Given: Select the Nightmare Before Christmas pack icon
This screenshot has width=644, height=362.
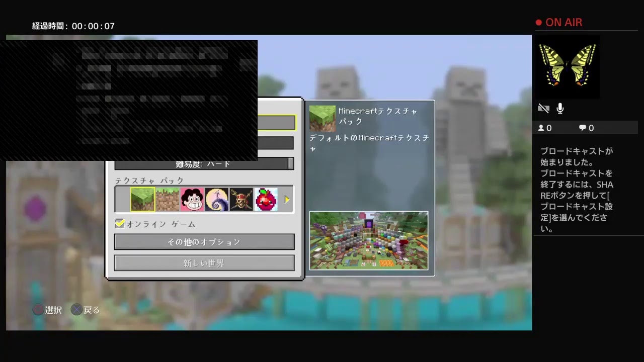Looking at the screenshot, I should coord(217,200).
